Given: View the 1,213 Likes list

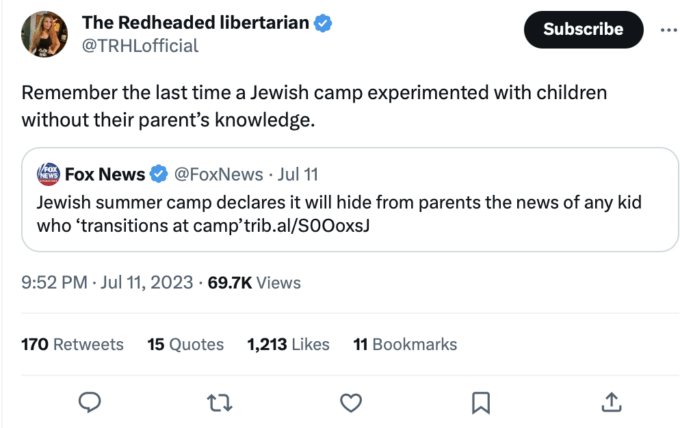Looking at the screenshot, I should coord(288,344).
